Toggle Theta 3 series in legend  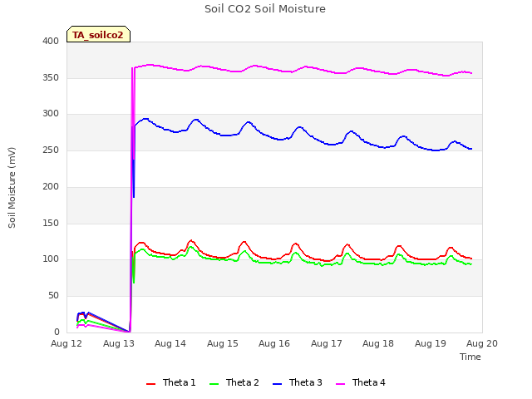[x=298, y=382]
